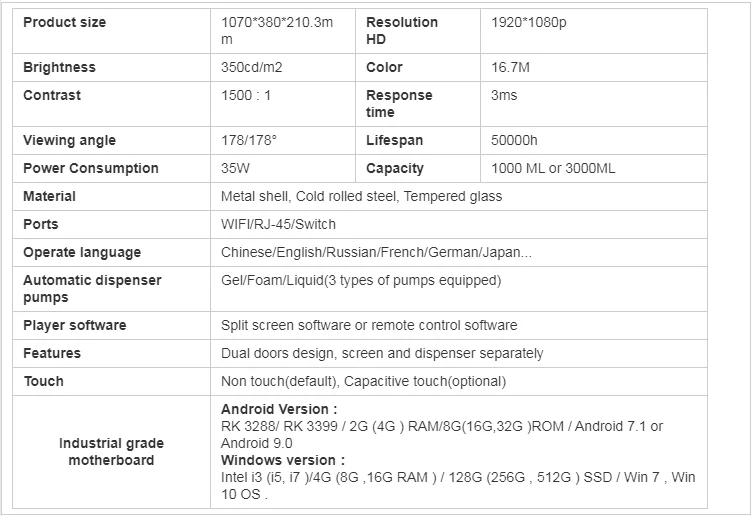Click the Brightness row label

(x=59, y=67)
